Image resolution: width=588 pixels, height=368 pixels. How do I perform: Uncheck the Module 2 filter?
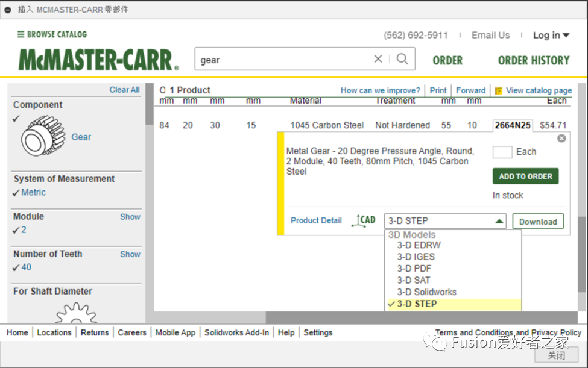16,231
